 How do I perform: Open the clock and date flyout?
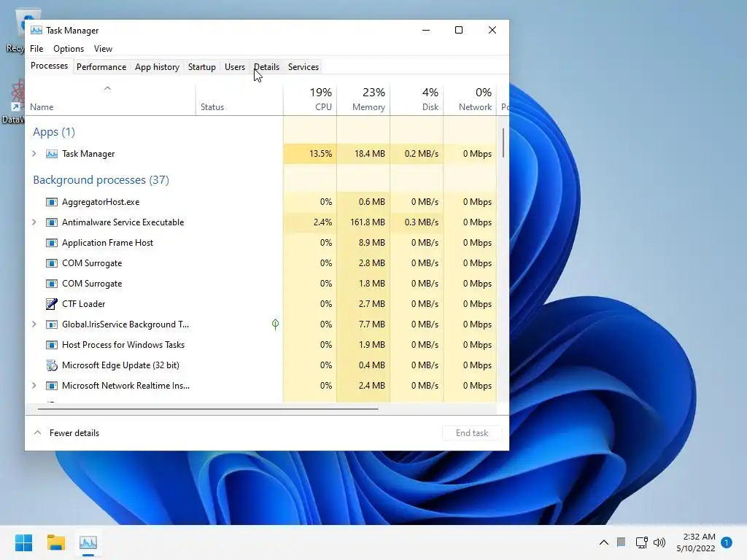point(695,542)
